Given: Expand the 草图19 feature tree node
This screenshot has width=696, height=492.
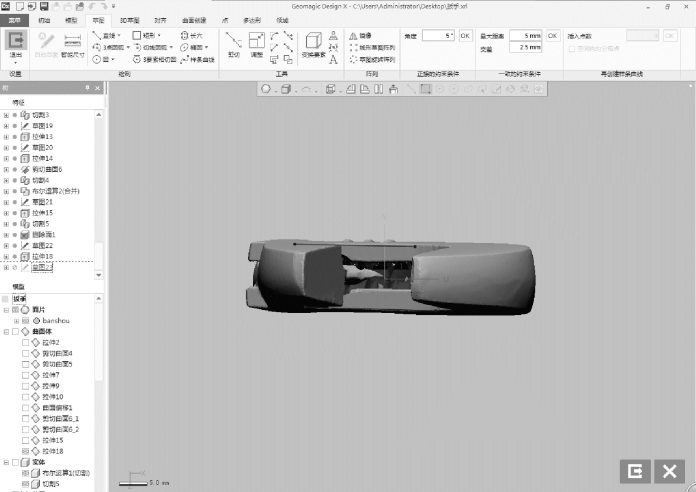Looking at the screenshot, I should pyautogui.click(x=5, y=126).
